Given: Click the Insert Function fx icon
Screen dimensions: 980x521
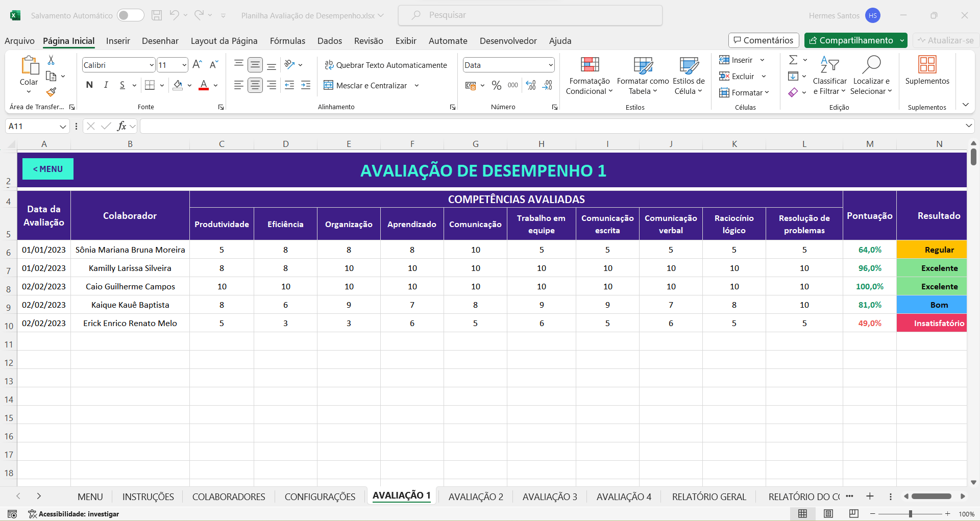Looking at the screenshot, I should click(121, 126).
